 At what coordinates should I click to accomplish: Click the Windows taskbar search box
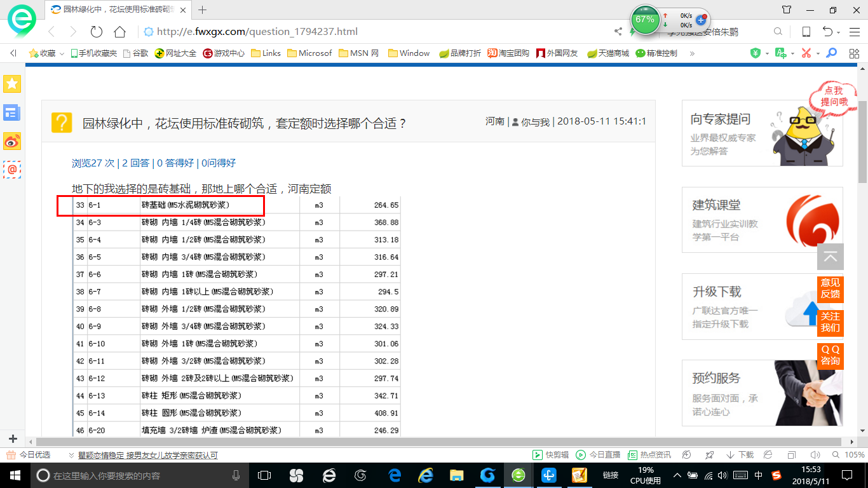[140, 475]
